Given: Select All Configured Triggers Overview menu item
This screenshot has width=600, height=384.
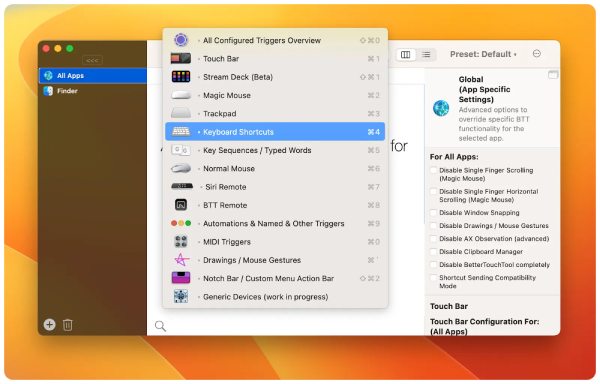Looking at the screenshot, I should coord(275,40).
